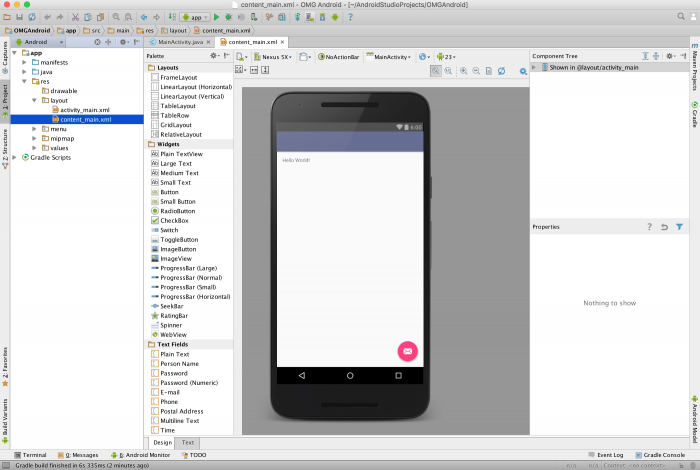This screenshot has height=470, width=700.
Task: Click the Debug app bug icon
Action: 229,17
